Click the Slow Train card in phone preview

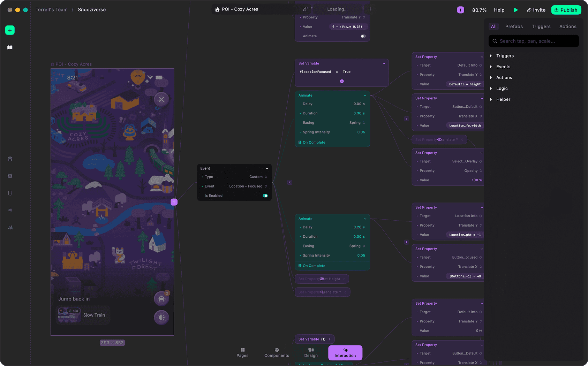click(83, 315)
